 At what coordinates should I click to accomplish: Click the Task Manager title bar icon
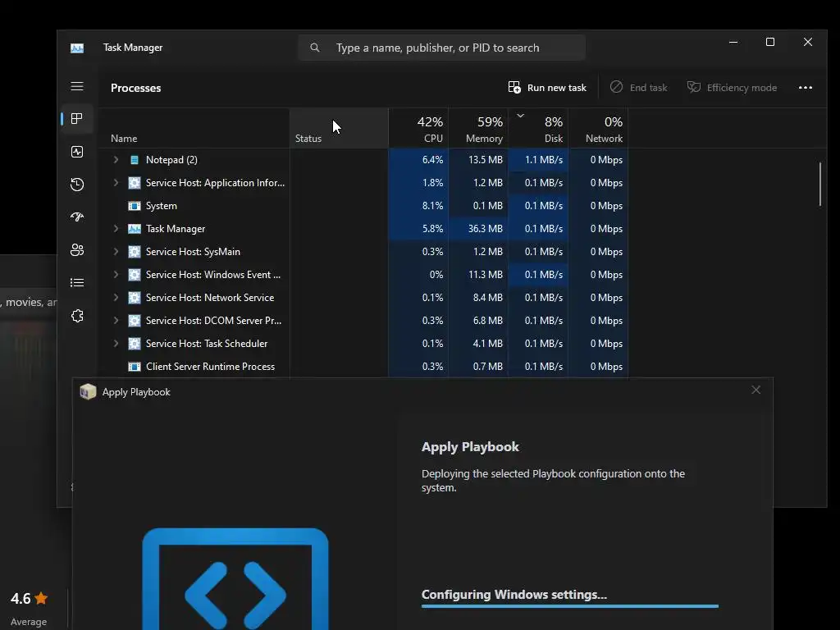click(77, 48)
